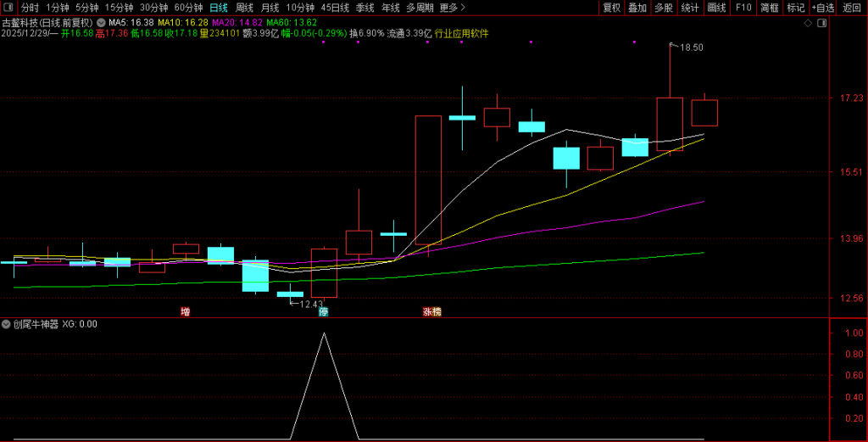This screenshot has height=442, width=868.
Task: Open the 标记 marker tool
Action: (x=795, y=8)
